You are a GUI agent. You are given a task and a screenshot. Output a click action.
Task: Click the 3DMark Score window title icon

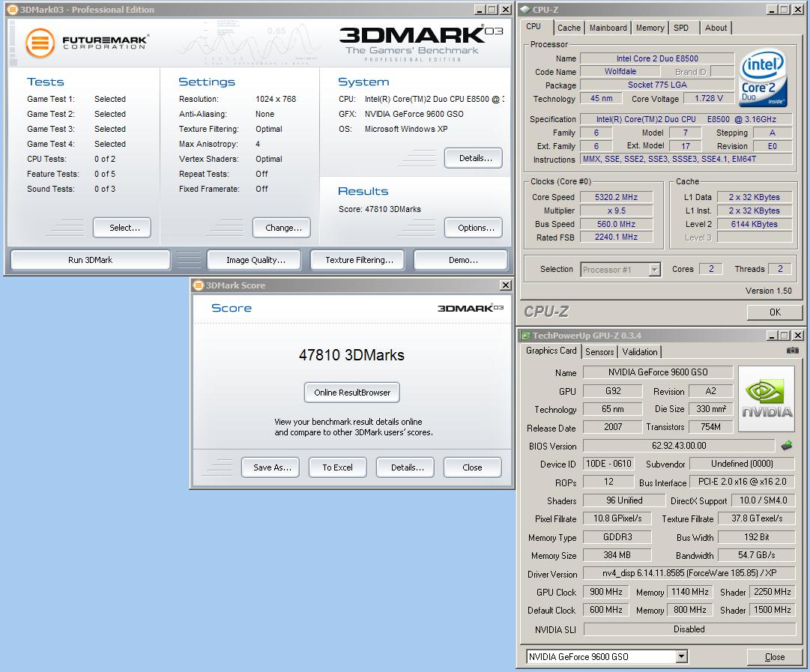(x=199, y=285)
